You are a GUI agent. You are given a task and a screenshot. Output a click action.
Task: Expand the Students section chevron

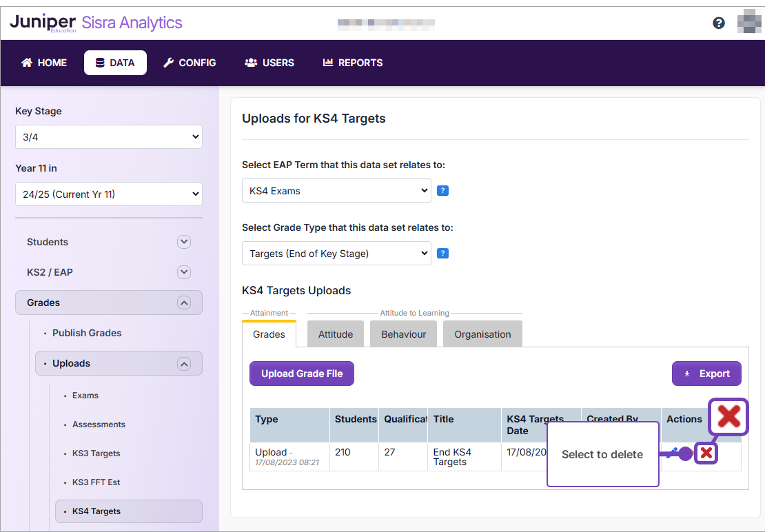coord(183,242)
